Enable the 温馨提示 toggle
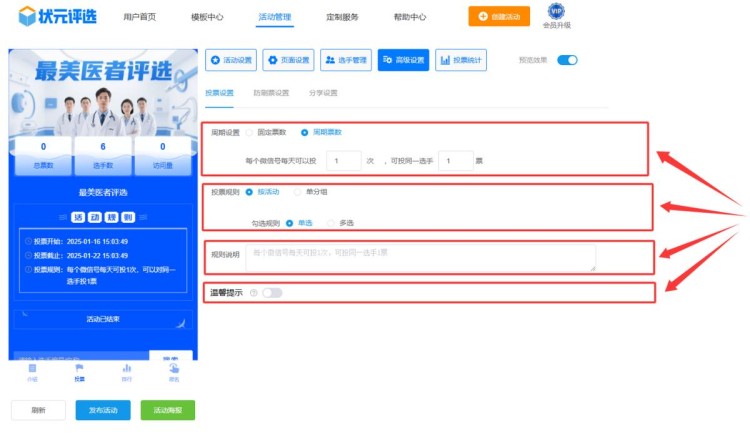Screen dimensions: 750x434 coord(271,292)
